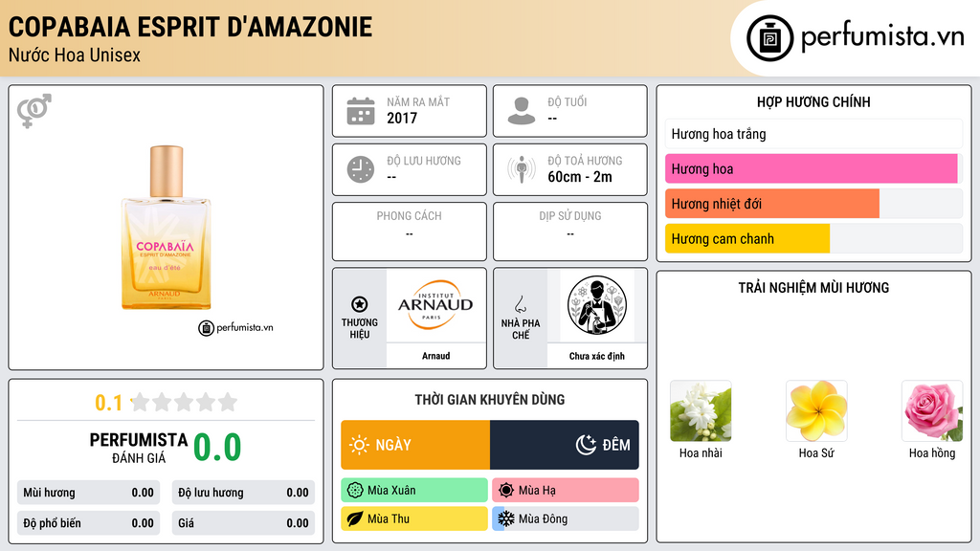
Task: Select the Hoa nhài jasmine image
Action: (701, 411)
